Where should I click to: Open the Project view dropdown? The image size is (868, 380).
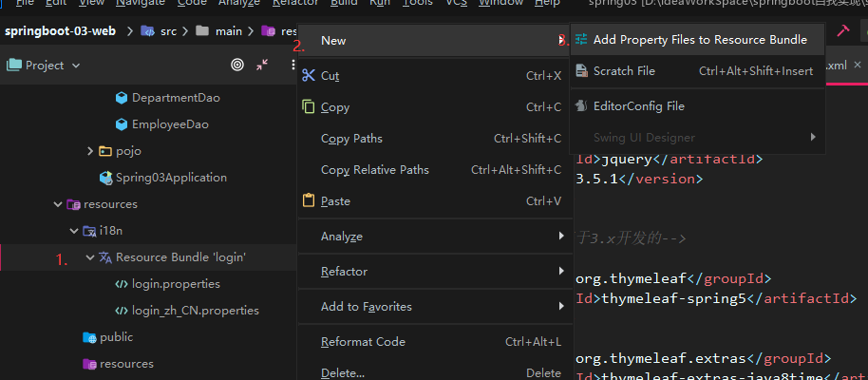[44, 66]
